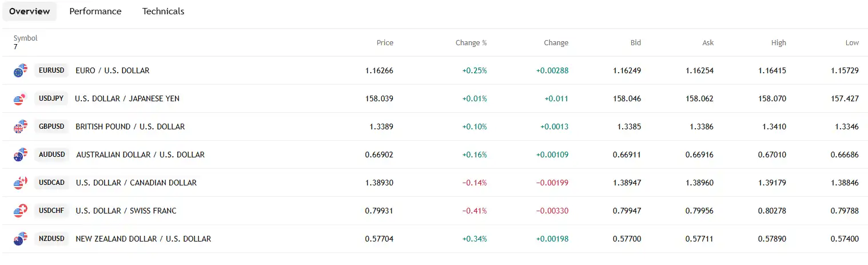The height and width of the screenshot is (265, 868).
Task: Open the Technicals tab
Action: (x=163, y=11)
